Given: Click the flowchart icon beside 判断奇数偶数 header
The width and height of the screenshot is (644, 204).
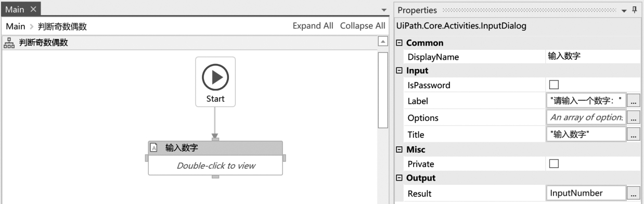Looking at the screenshot, I should click(x=9, y=43).
